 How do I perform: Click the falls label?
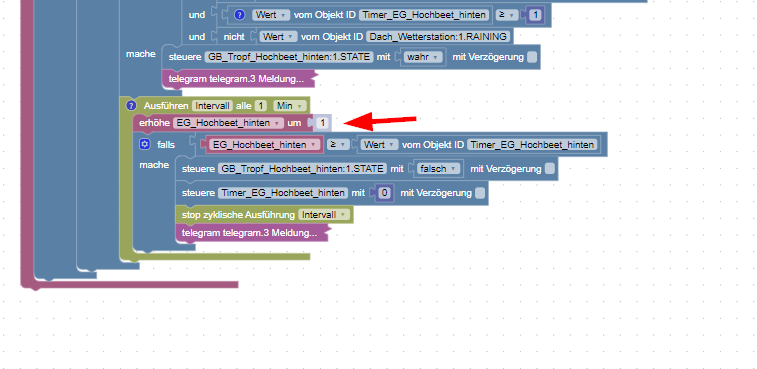166,144
